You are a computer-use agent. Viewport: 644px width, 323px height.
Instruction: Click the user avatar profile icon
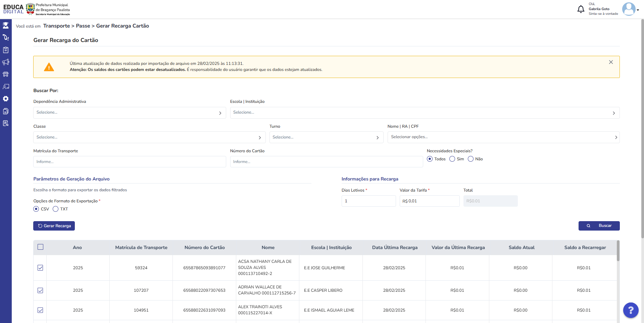629,9
